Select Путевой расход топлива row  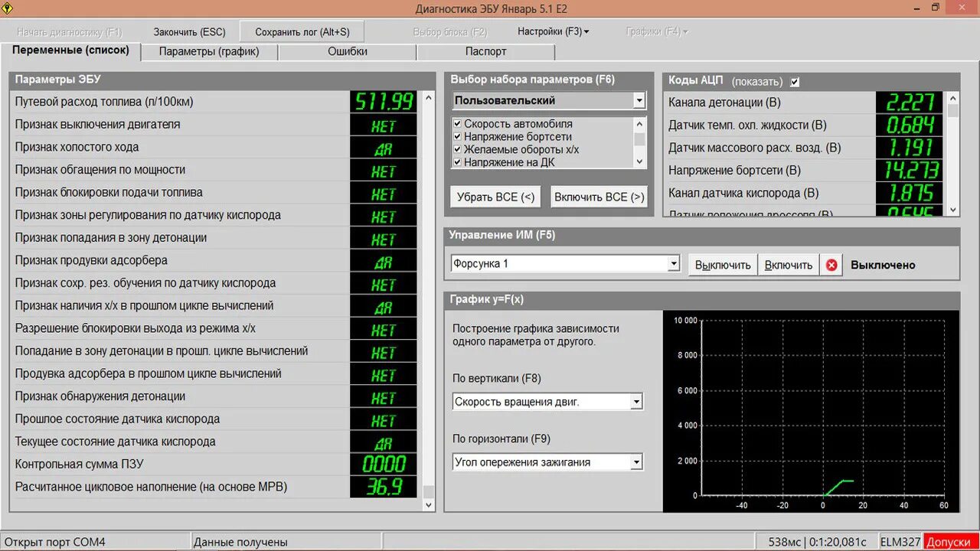[x=216, y=102]
